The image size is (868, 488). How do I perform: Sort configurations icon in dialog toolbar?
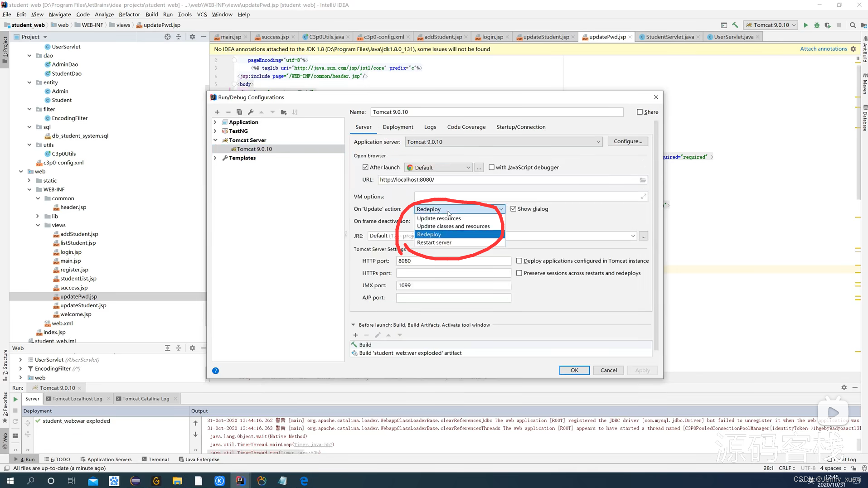tap(295, 112)
